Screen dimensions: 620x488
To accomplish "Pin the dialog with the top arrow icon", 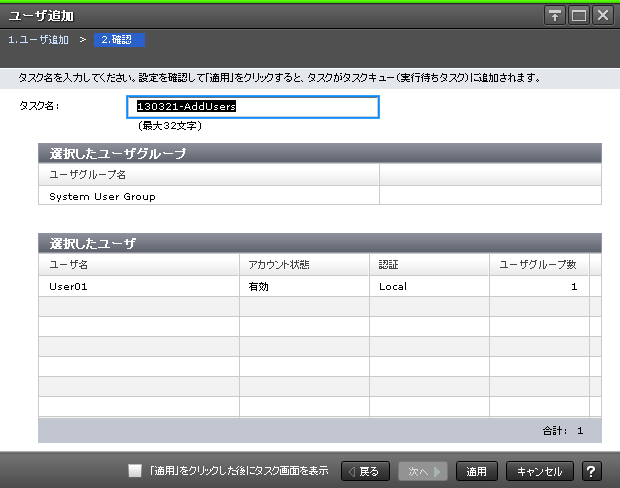I will point(555,16).
